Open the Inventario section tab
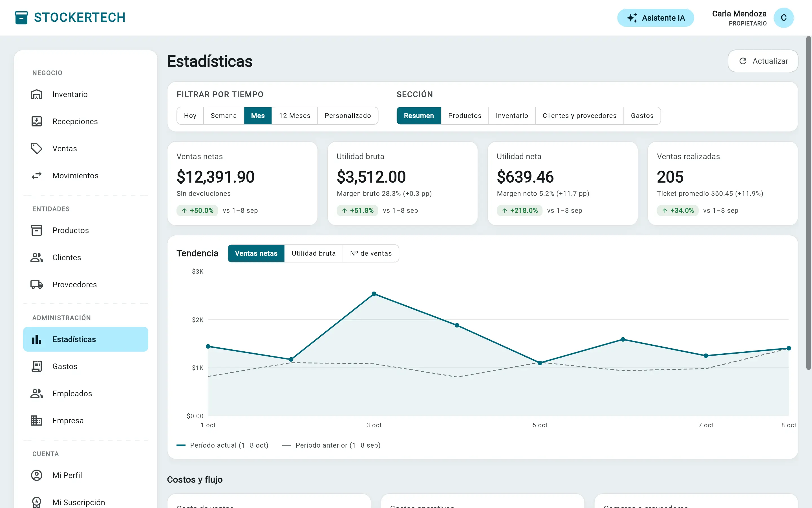Image resolution: width=812 pixels, height=508 pixels. [x=512, y=116]
